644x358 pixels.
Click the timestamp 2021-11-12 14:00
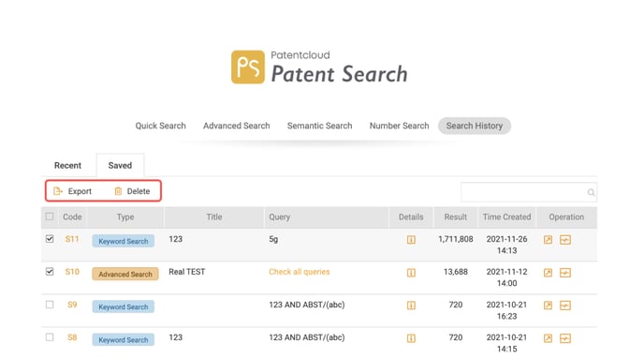click(x=506, y=277)
